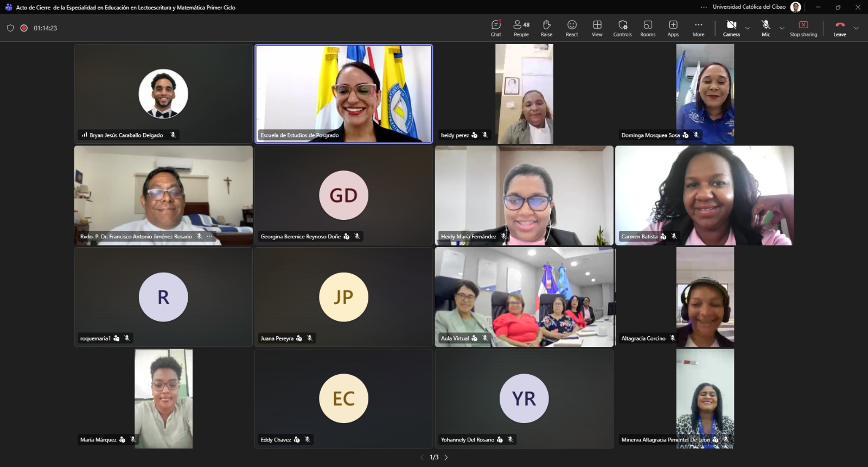The height and width of the screenshot is (467, 868).
Task: Open the React emoji menu
Action: (572, 28)
